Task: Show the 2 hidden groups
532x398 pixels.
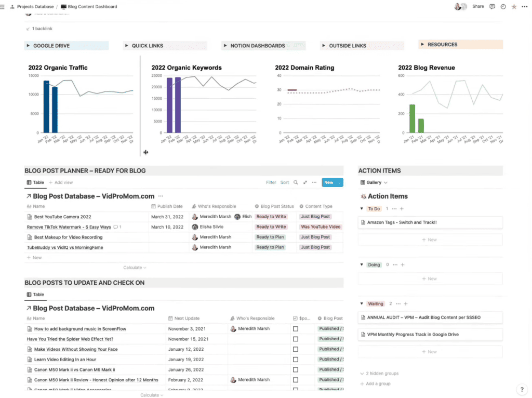Action: [379, 374]
